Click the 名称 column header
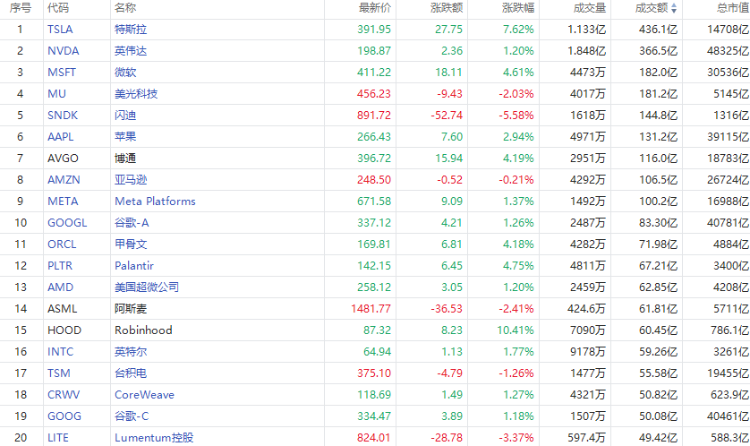Image resolution: width=750 pixels, height=446 pixels. coord(125,8)
